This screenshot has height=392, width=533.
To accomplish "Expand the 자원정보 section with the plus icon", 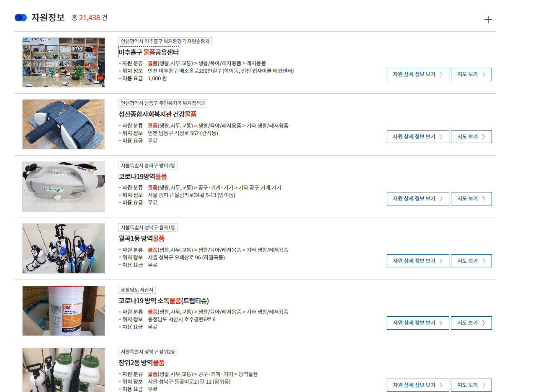I will pyautogui.click(x=488, y=20).
